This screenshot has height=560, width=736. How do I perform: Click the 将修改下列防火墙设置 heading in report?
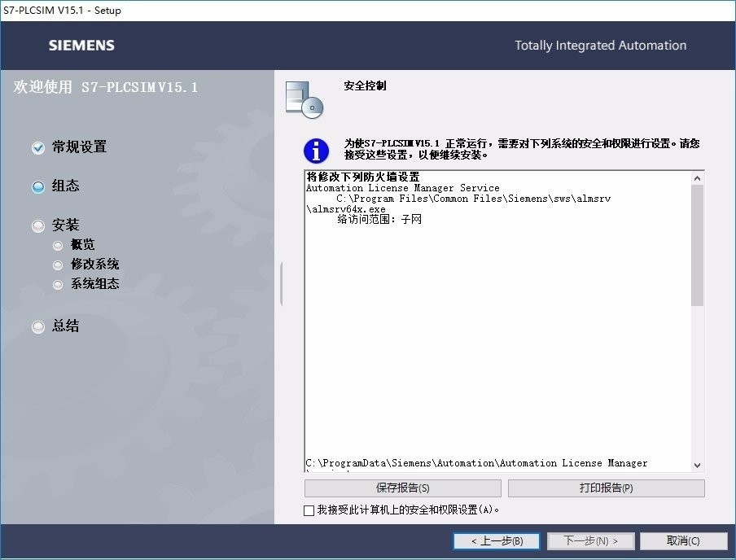pos(363,177)
